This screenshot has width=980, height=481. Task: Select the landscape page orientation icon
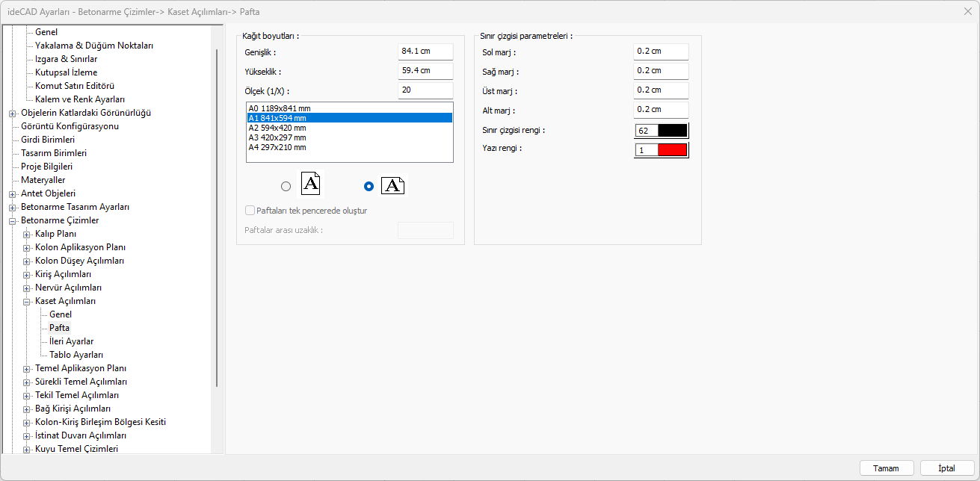coord(392,186)
